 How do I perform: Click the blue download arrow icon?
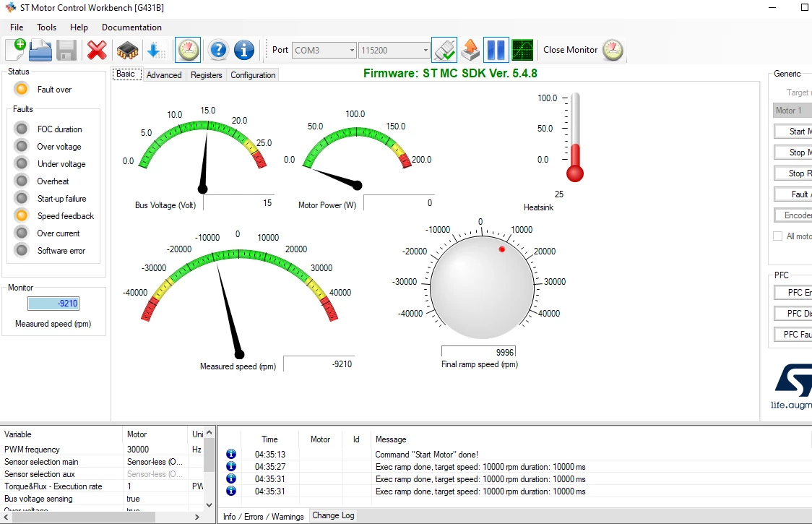(x=155, y=51)
